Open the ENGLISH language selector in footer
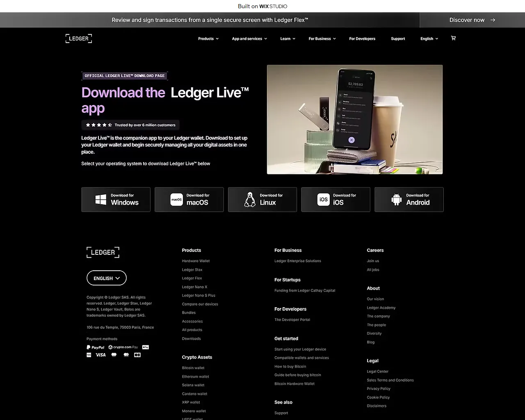The width and height of the screenshot is (525, 420). [107, 278]
